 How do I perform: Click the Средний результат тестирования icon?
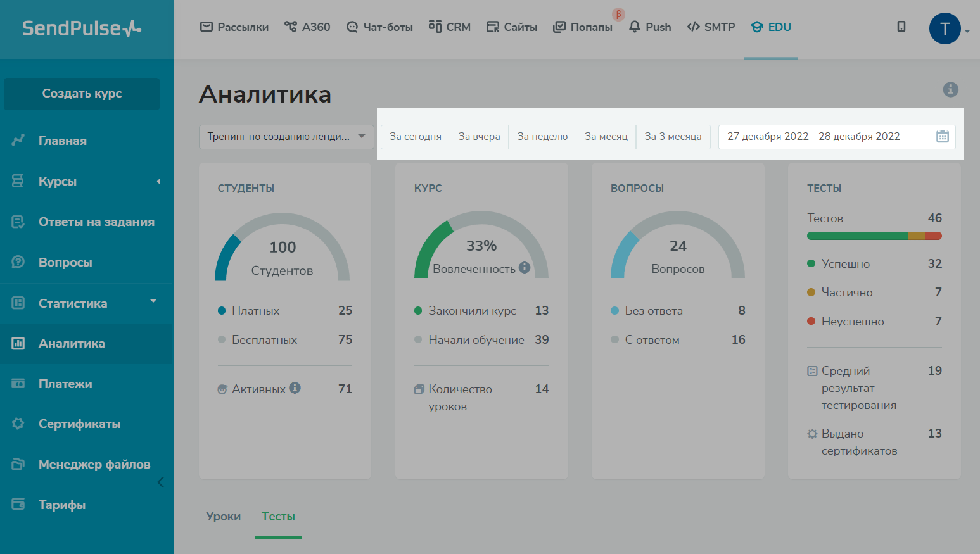tap(812, 371)
